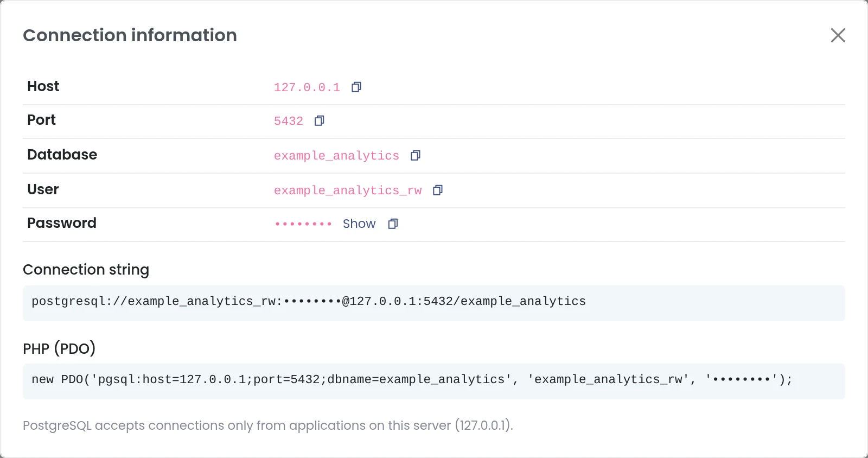Click the Database row label
Screen dimensions: 868x458
coord(62,155)
